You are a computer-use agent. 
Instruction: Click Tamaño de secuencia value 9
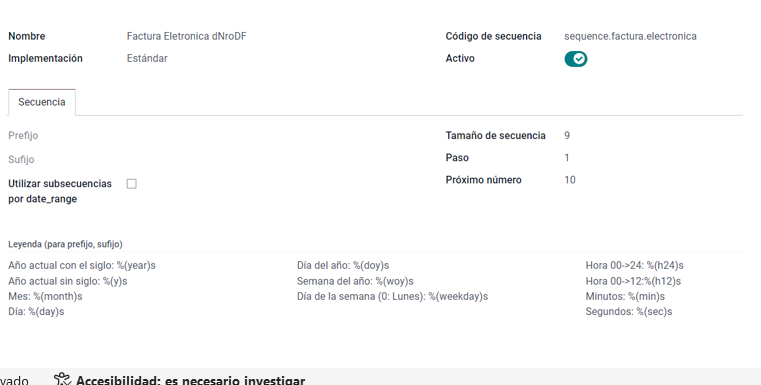(x=567, y=135)
